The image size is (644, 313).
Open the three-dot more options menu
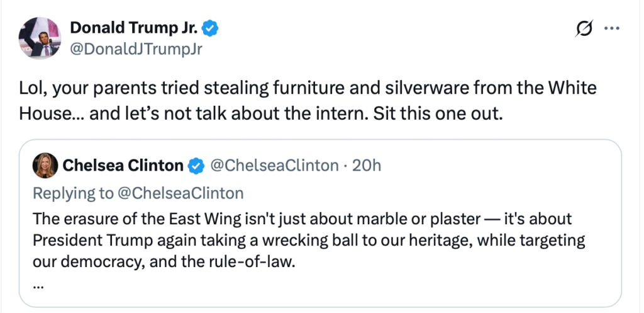pyautogui.click(x=611, y=29)
